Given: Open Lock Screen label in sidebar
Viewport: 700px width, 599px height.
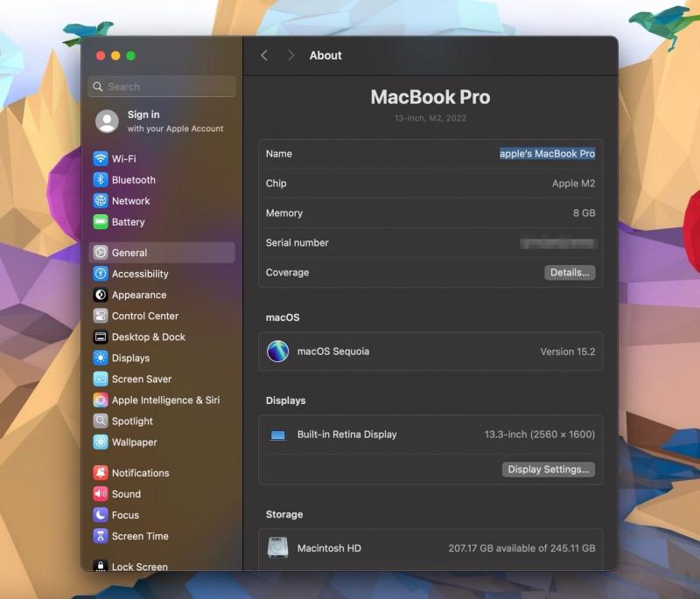Looking at the screenshot, I should click(x=140, y=567).
